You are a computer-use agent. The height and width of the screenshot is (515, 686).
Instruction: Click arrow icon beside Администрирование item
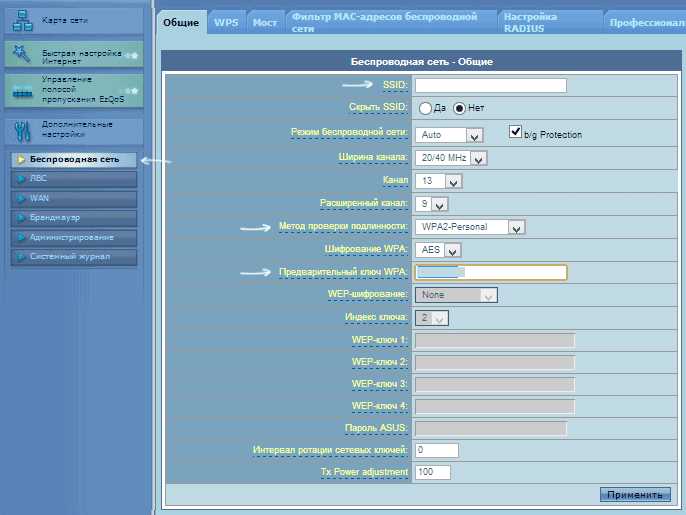pyautogui.click(x=20, y=238)
